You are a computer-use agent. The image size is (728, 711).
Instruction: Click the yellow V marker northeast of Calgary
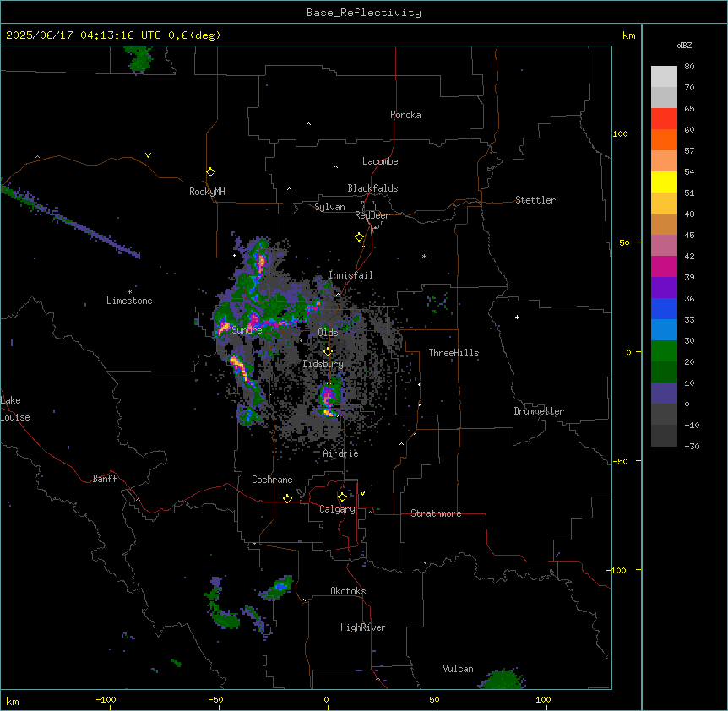(x=362, y=493)
